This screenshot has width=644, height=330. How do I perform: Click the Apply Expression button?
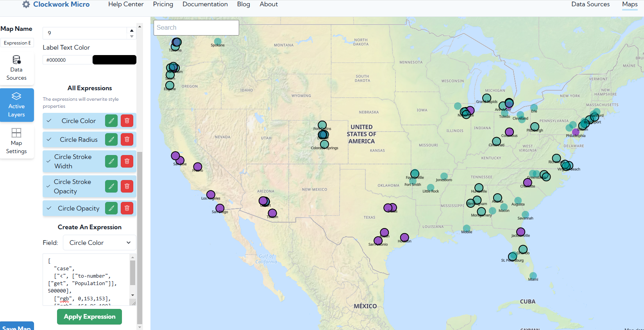pos(89,317)
